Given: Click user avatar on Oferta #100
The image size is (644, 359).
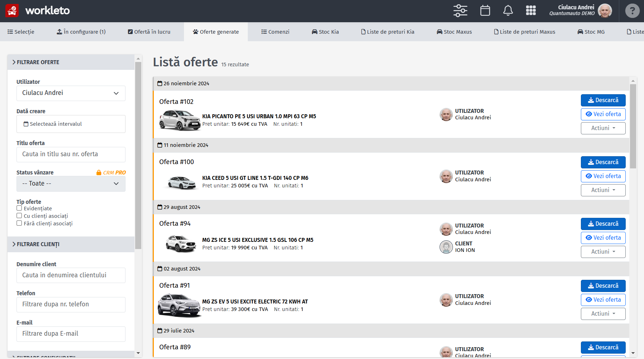Looking at the screenshot, I should [x=446, y=176].
